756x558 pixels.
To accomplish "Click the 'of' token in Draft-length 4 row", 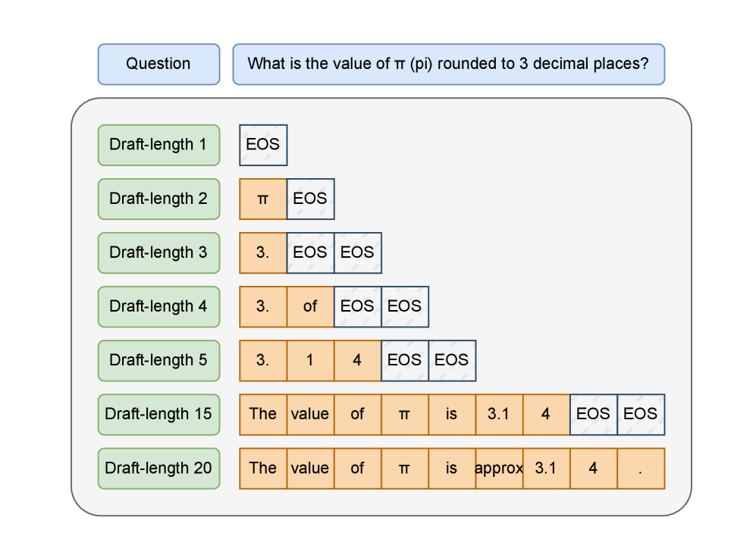I will click(310, 306).
